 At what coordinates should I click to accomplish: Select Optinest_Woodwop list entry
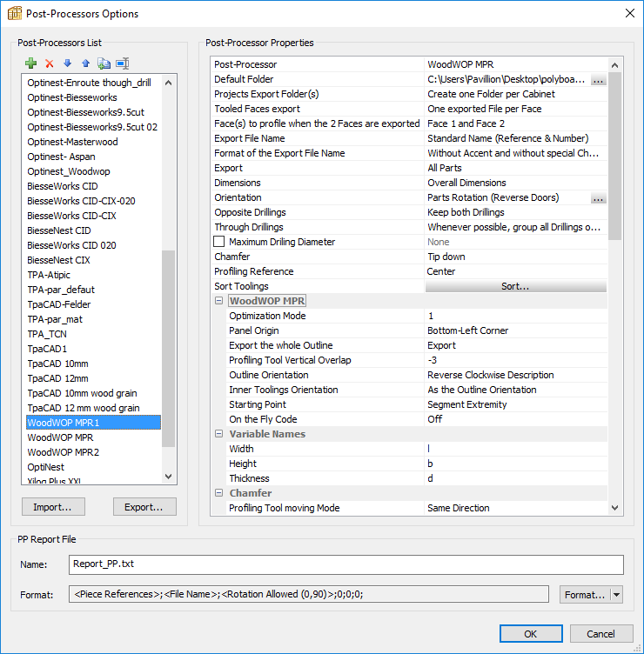69,171
